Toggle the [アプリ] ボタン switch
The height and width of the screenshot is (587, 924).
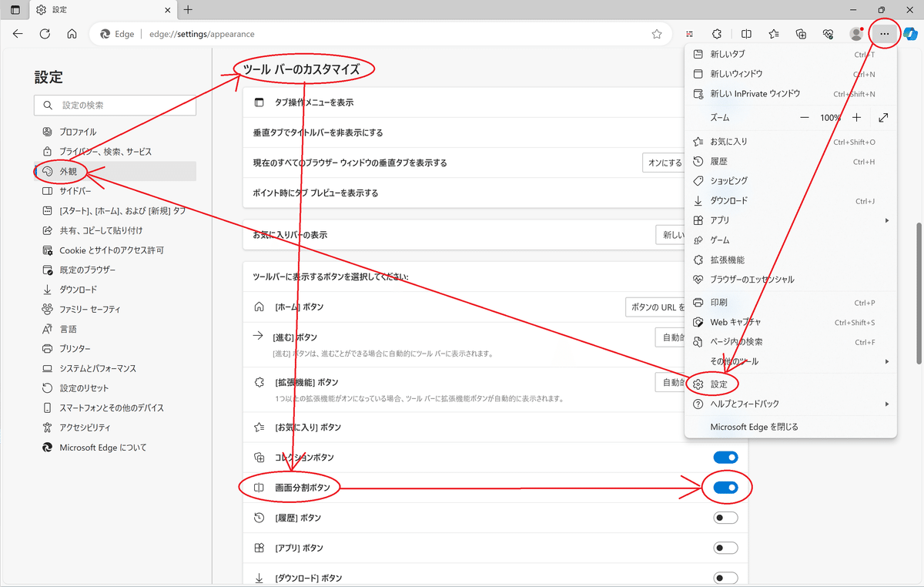(725, 548)
